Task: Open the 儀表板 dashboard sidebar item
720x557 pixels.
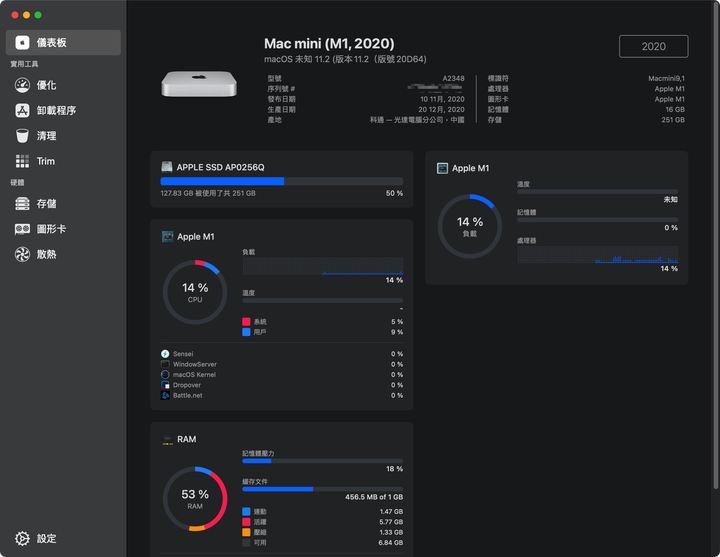Action: 63,43
